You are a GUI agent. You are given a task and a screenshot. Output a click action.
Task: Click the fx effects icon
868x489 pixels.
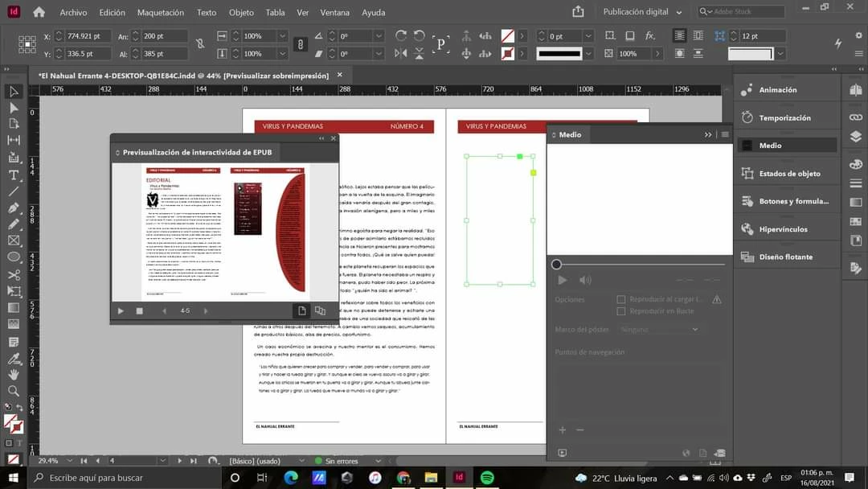point(650,35)
